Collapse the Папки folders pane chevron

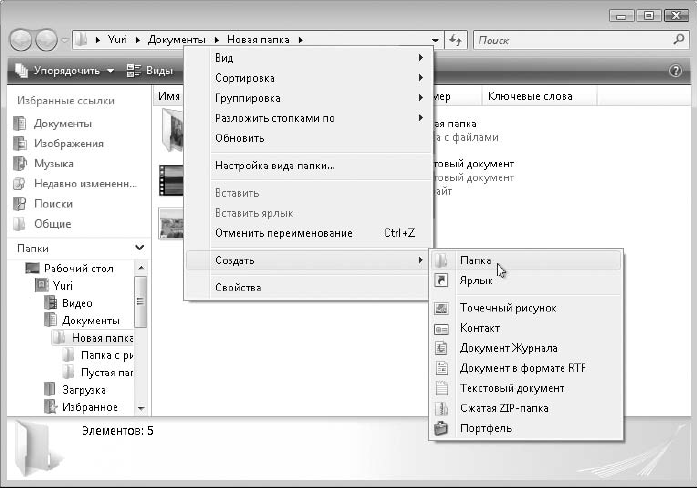(140, 248)
